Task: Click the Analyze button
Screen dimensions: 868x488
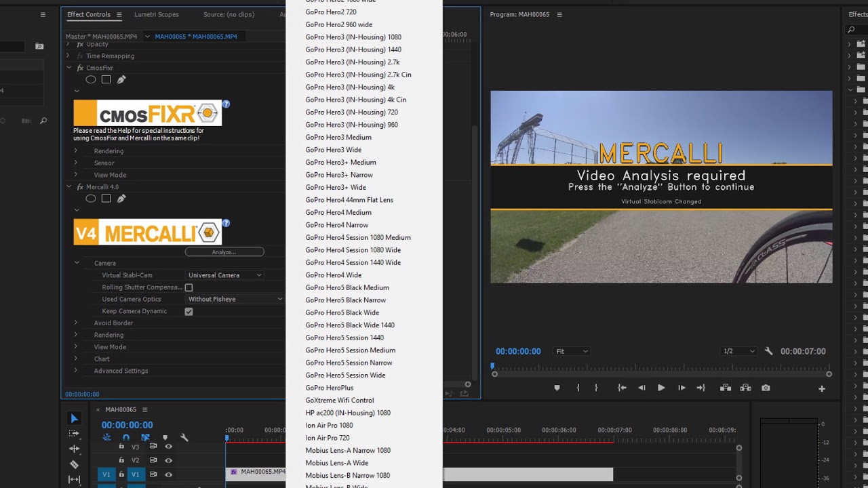Action: point(224,251)
